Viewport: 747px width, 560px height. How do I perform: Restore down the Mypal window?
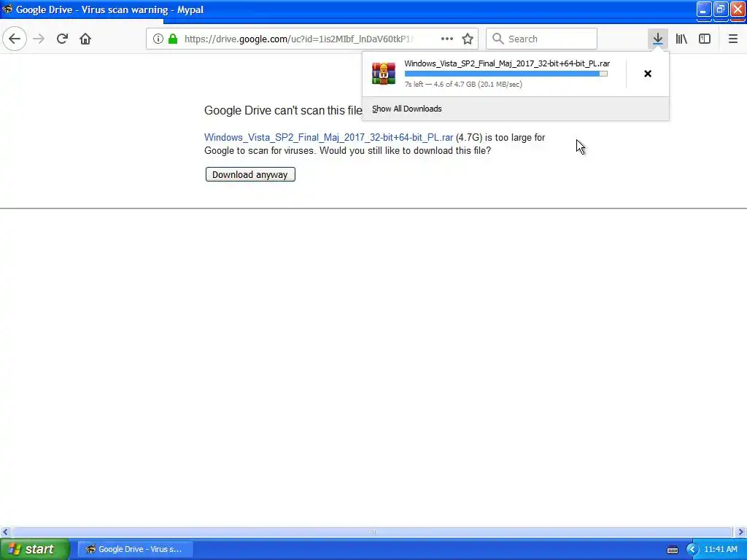pos(720,9)
